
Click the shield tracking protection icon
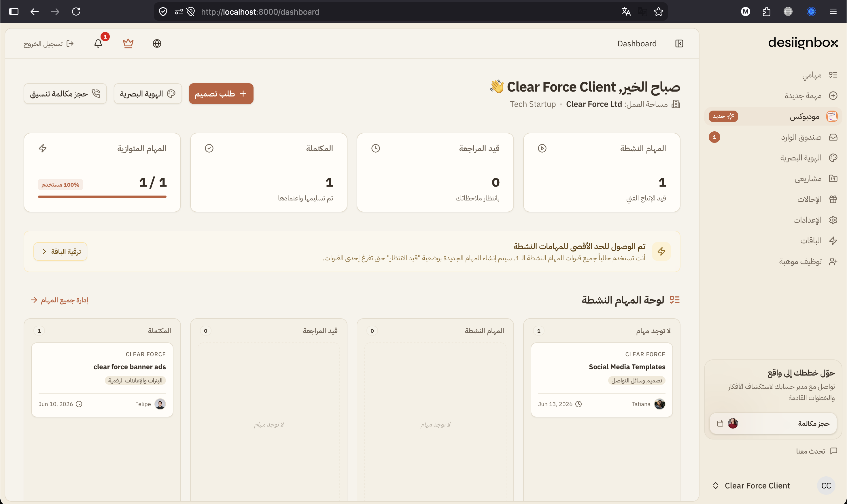tap(163, 12)
